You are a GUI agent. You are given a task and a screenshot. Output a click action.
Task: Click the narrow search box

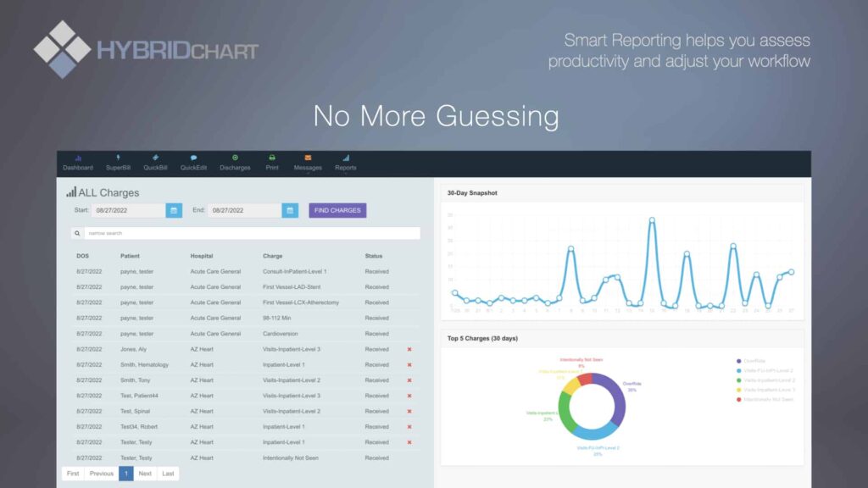[x=252, y=234]
